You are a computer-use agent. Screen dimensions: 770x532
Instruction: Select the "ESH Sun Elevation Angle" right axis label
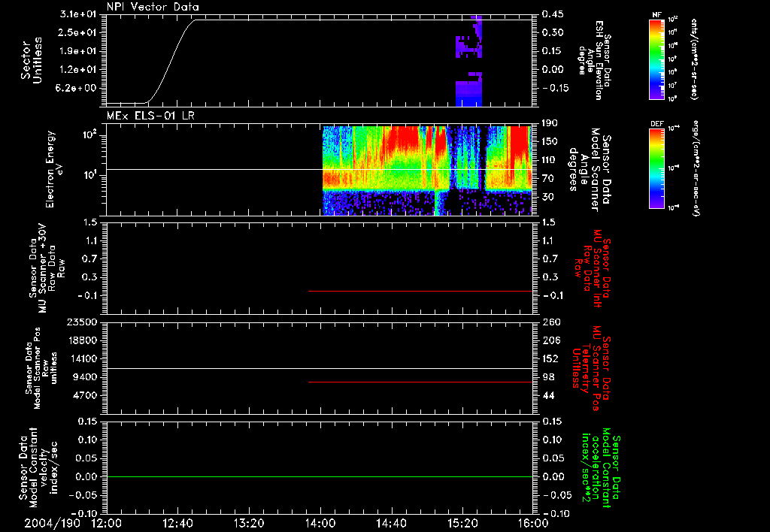[x=594, y=60]
